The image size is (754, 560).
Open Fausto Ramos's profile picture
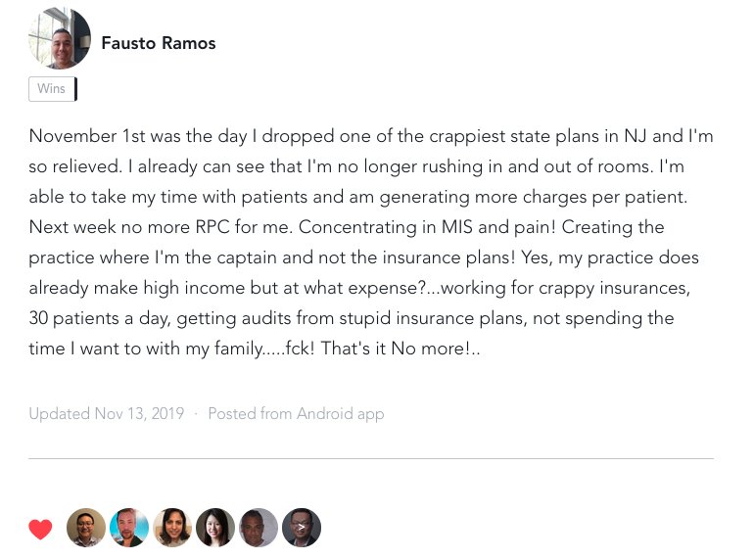(60, 39)
